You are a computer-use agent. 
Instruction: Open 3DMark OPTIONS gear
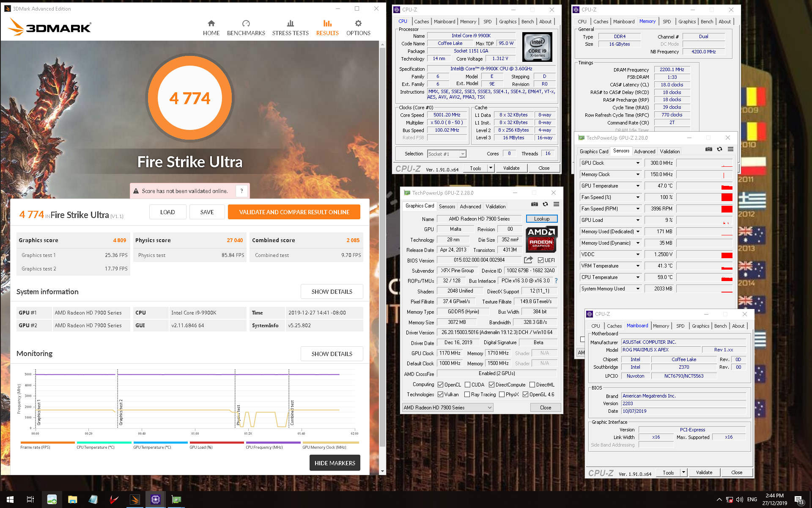pyautogui.click(x=358, y=28)
